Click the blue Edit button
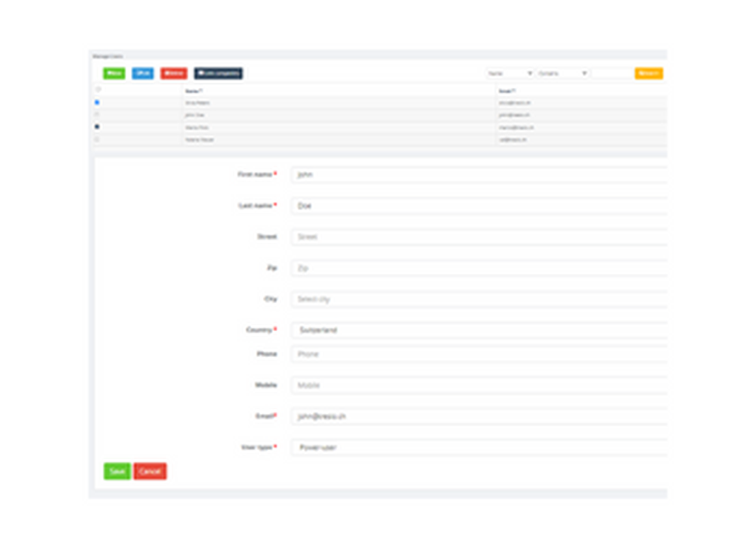 click(x=143, y=73)
